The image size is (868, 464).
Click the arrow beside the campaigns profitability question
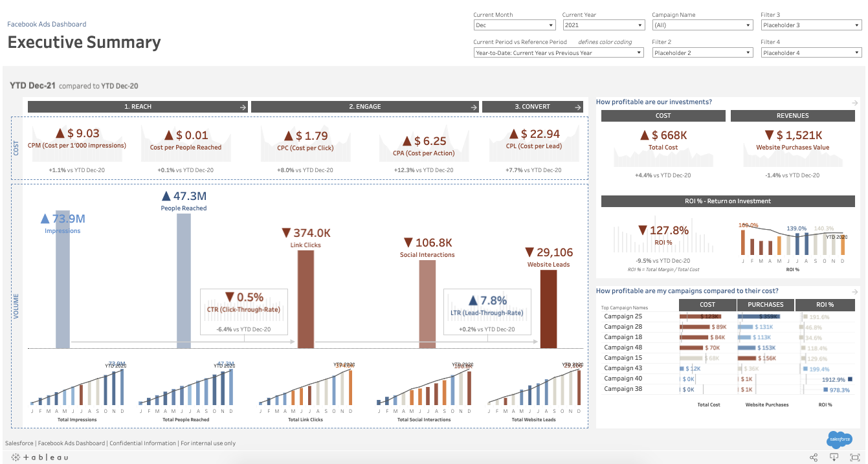854,291
